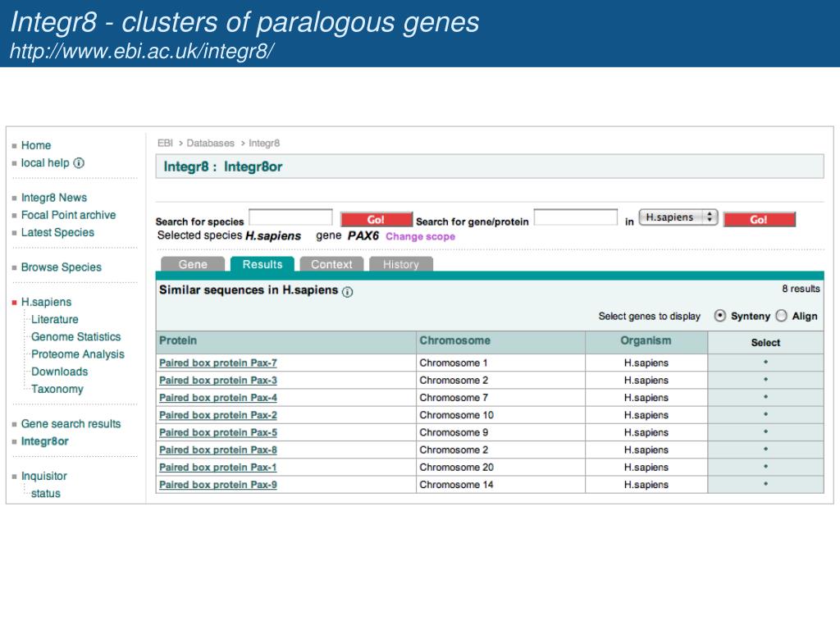Open Literature under H.sapiens
Screen dimensions: 840x630
coord(55,319)
